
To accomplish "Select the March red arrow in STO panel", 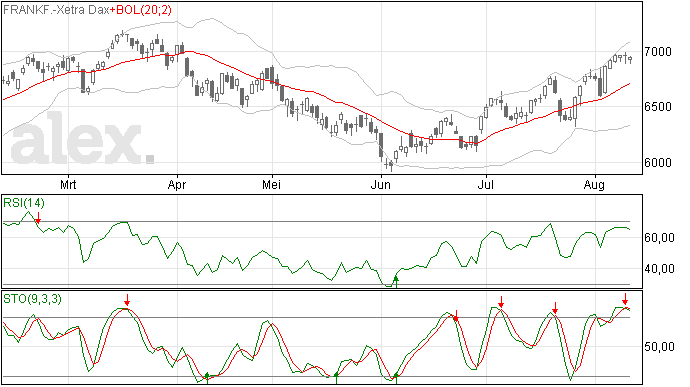I will coord(127,300).
